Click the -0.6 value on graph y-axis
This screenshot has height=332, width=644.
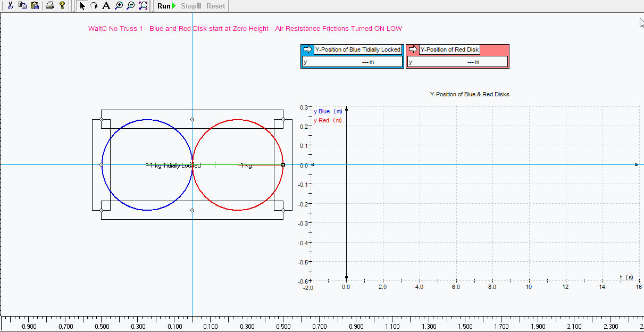point(302,281)
